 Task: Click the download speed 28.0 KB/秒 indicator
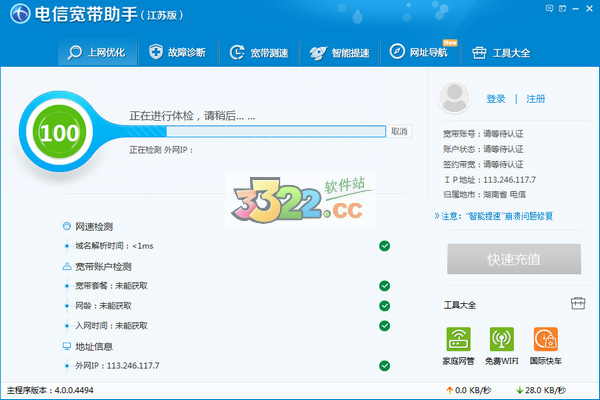click(x=541, y=390)
